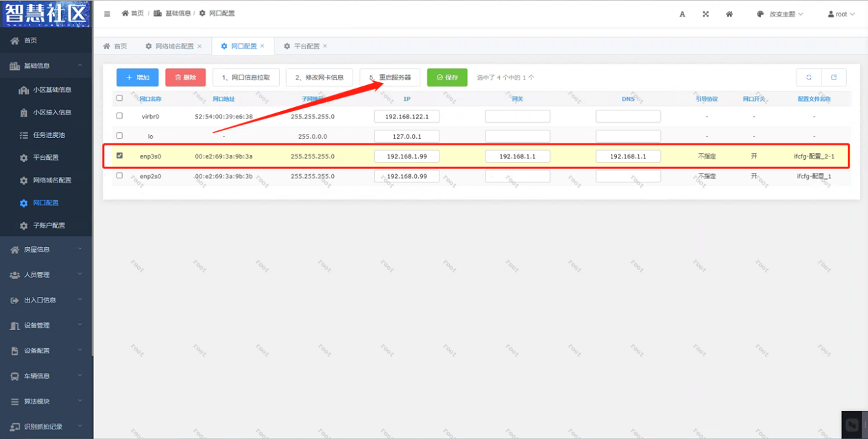Viewport: 868px width, 439px height.
Task: Click the red 删除 button
Action: [x=185, y=78]
